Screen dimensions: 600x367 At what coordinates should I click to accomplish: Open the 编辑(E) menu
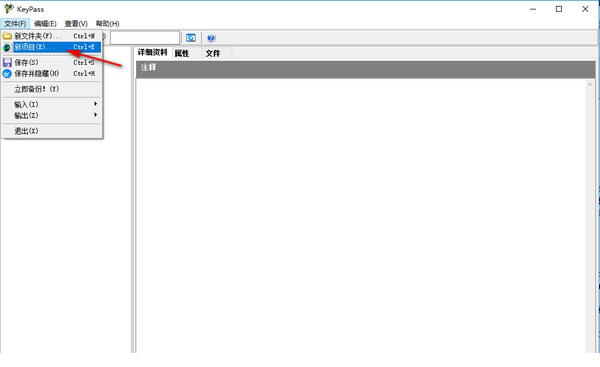coord(45,24)
